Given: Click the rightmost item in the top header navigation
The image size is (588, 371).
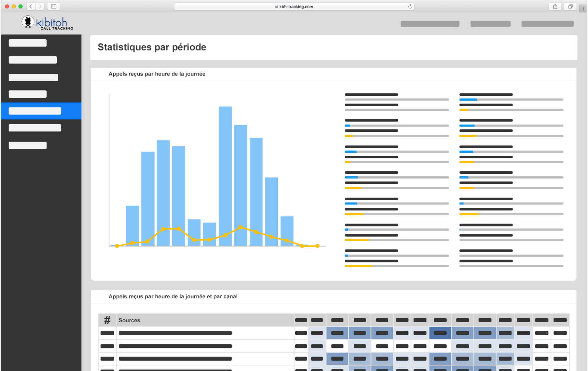Looking at the screenshot, I should pos(547,24).
